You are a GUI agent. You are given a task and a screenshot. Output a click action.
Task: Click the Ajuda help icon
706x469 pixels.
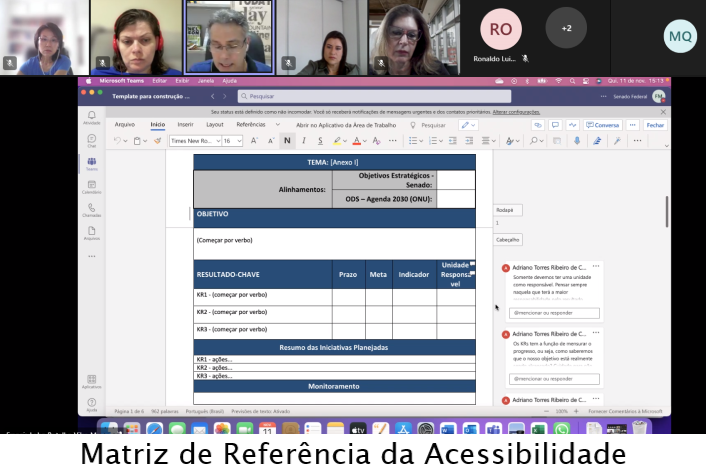91,403
